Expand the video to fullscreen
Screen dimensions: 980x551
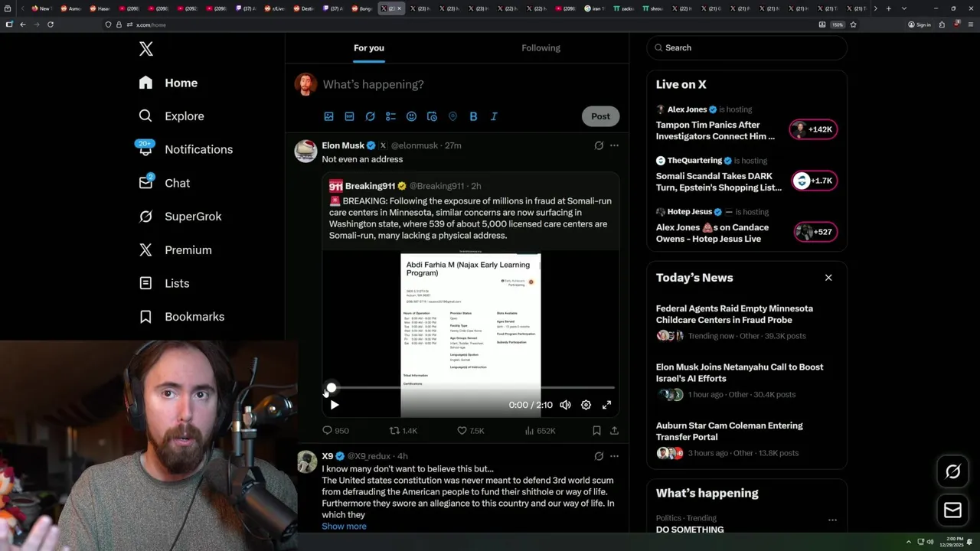pyautogui.click(x=606, y=405)
